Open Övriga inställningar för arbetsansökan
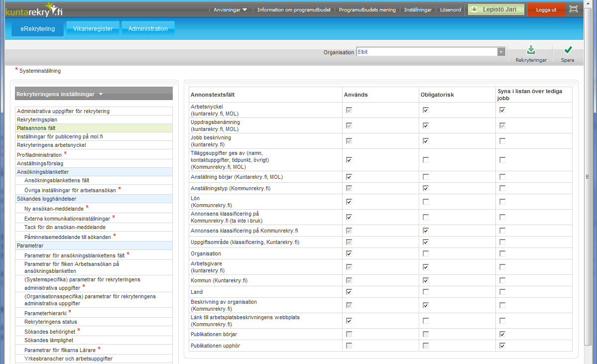This screenshot has width=597, height=364. [94, 190]
